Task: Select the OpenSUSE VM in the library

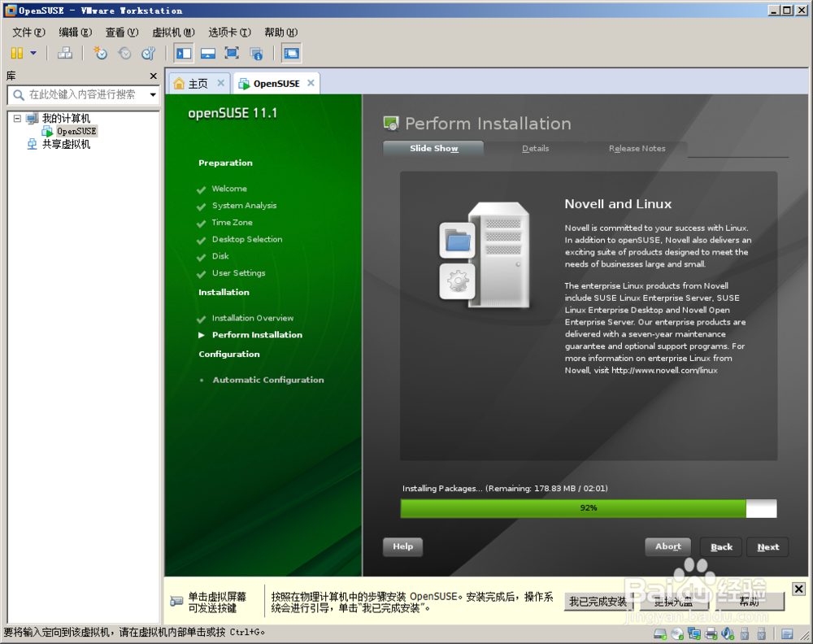Action: 76,131
